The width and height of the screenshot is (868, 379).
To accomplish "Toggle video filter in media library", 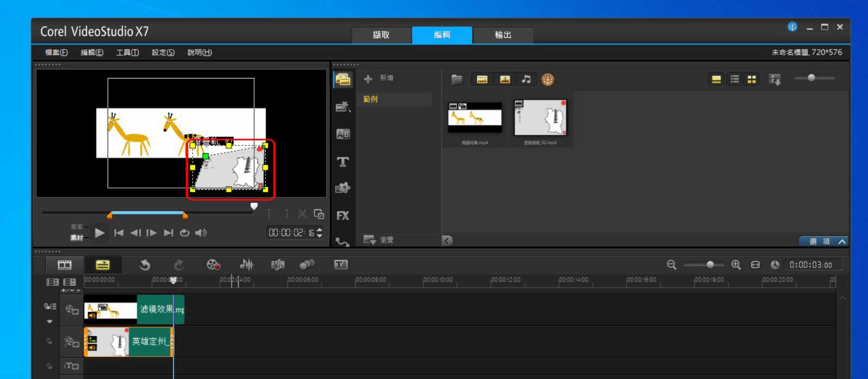I will click(482, 80).
